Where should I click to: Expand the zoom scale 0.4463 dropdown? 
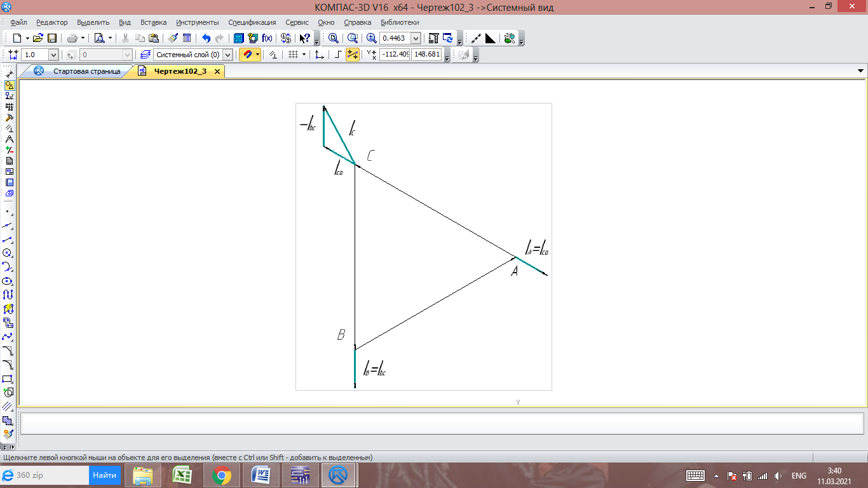click(x=416, y=38)
